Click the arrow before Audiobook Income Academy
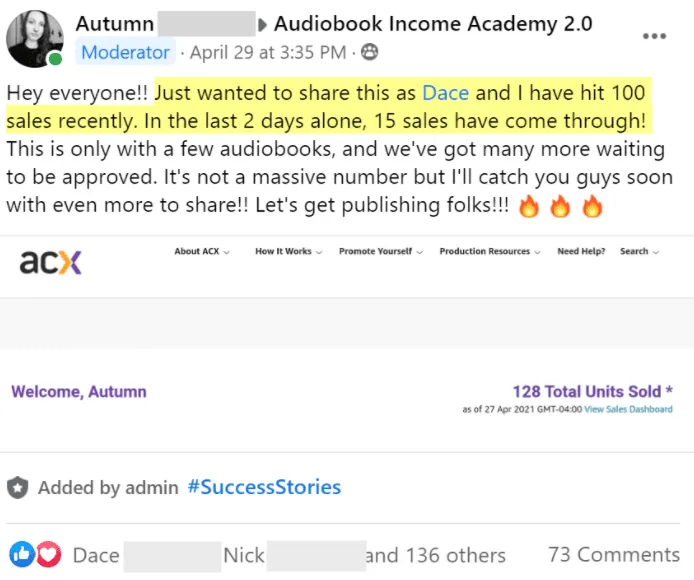The height and width of the screenshot is (580, 694). click(x=265, y=24)
